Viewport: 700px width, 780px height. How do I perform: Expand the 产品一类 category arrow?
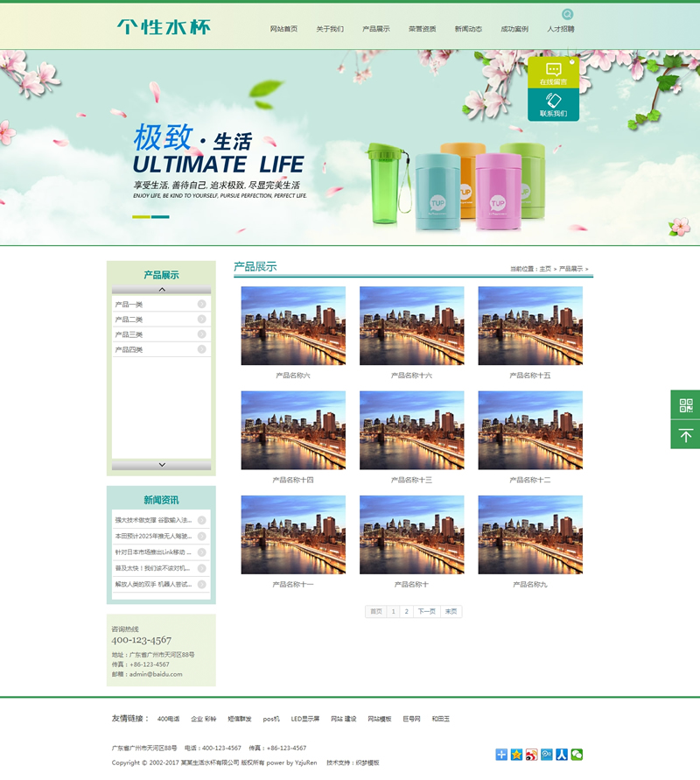click(x=201, y=305)
